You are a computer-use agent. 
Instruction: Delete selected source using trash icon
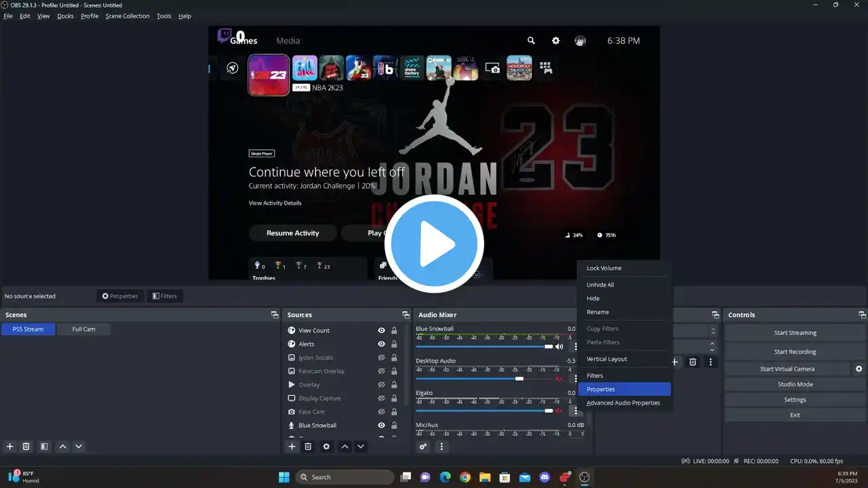(308, 447)
